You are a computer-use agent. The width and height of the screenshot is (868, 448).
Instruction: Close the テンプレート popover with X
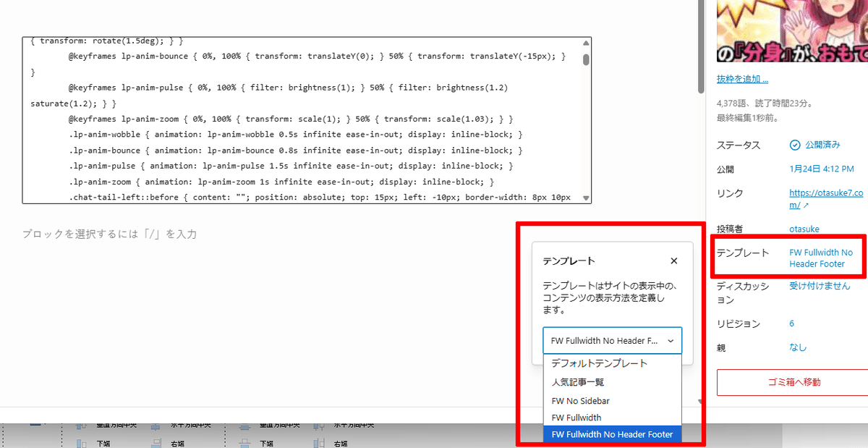(673, 261)
